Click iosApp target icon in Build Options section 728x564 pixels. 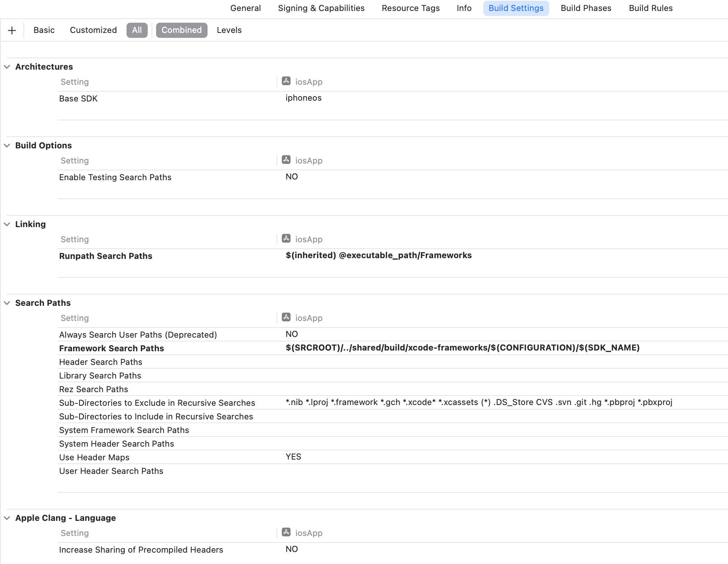pos(286,160)
